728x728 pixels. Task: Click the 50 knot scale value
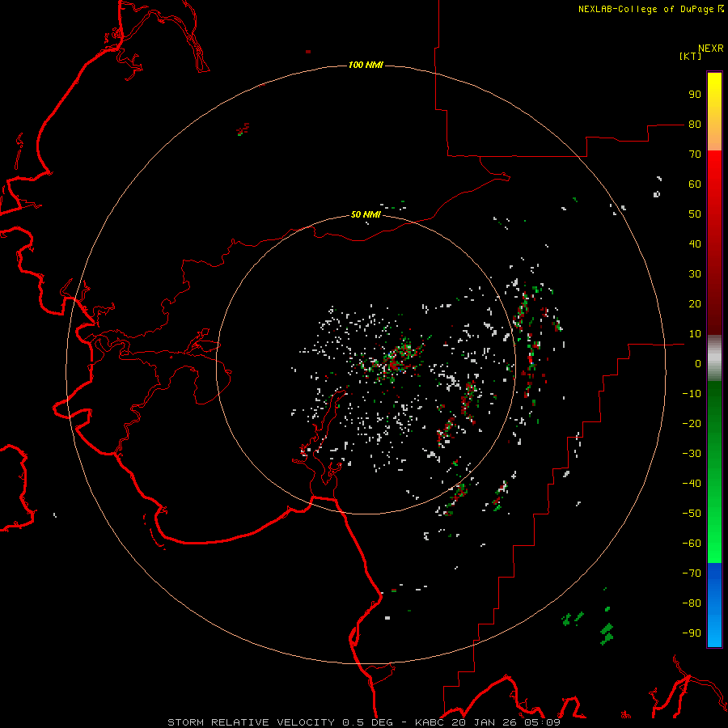[695, 214]
